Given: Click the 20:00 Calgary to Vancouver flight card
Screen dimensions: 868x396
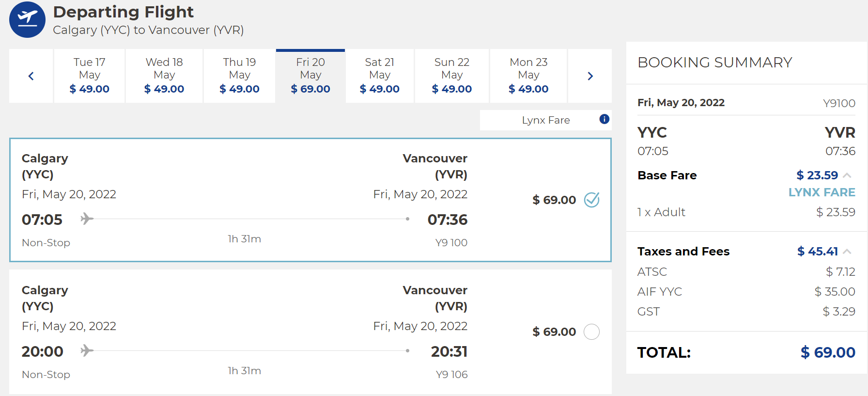Looking at the screenshot, I should [x=310, y=332].
